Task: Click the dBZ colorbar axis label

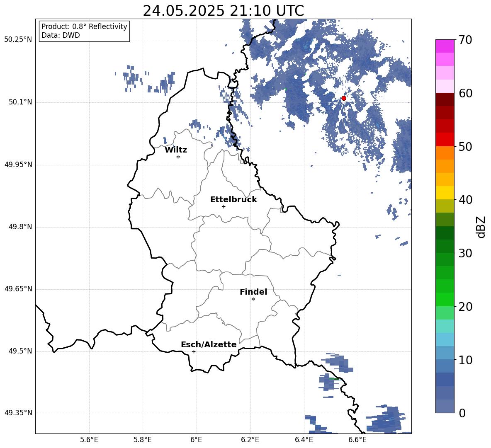Action: tap(481, 227)
